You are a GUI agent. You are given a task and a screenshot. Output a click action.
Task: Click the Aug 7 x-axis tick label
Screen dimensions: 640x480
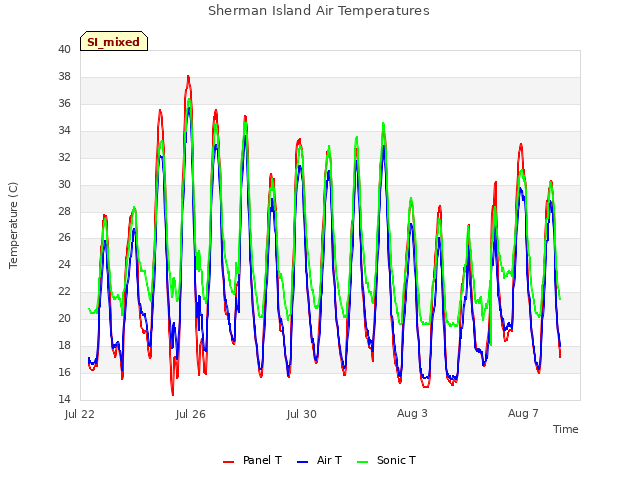523,413
